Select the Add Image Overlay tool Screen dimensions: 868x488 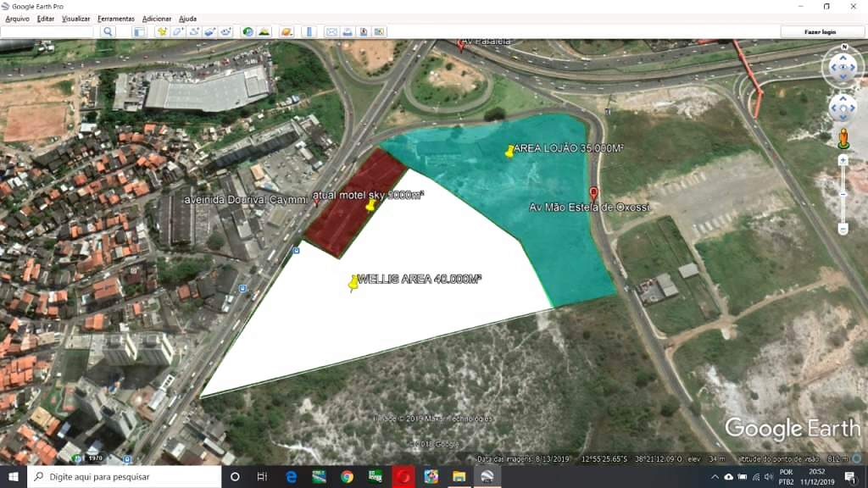(x=210, y=31)
